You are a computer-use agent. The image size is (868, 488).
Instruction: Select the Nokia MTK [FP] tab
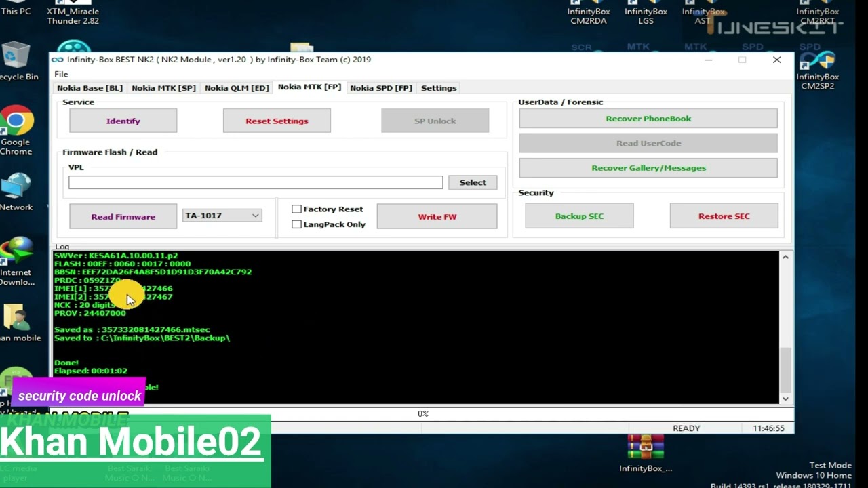tap(309, 87)
